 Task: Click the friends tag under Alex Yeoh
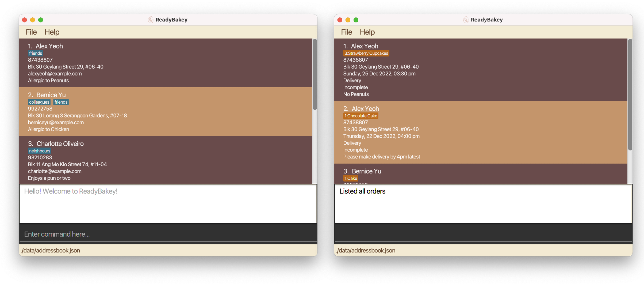tap(35, 53)
